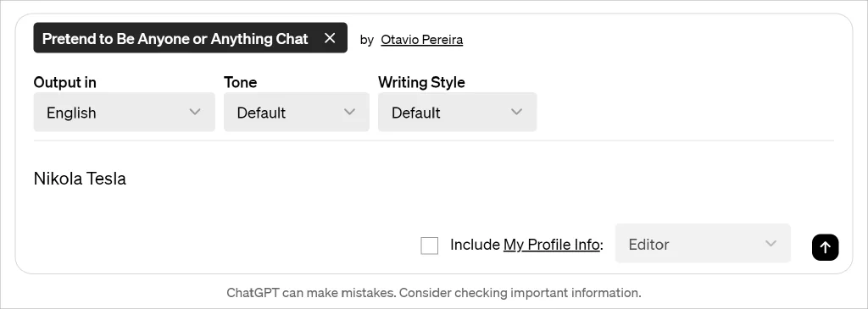This screenshot has height=309, width=868.
Task: Click the Writing Style dropdown chevron arrow
Action: point(516,112)
